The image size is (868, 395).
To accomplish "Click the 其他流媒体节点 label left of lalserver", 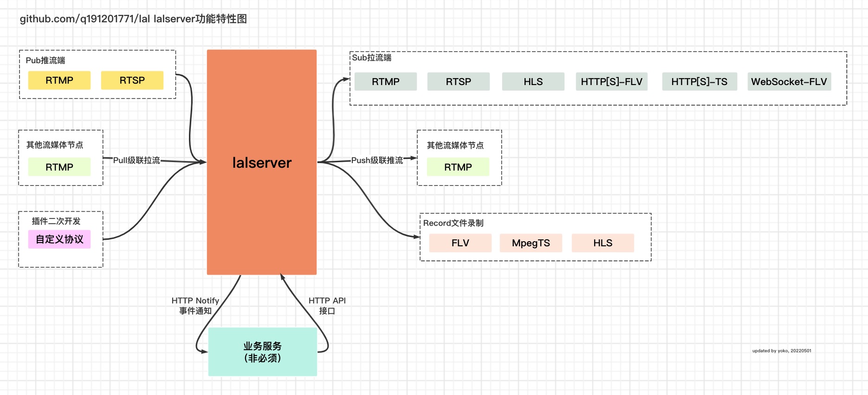I will point(55,145).
